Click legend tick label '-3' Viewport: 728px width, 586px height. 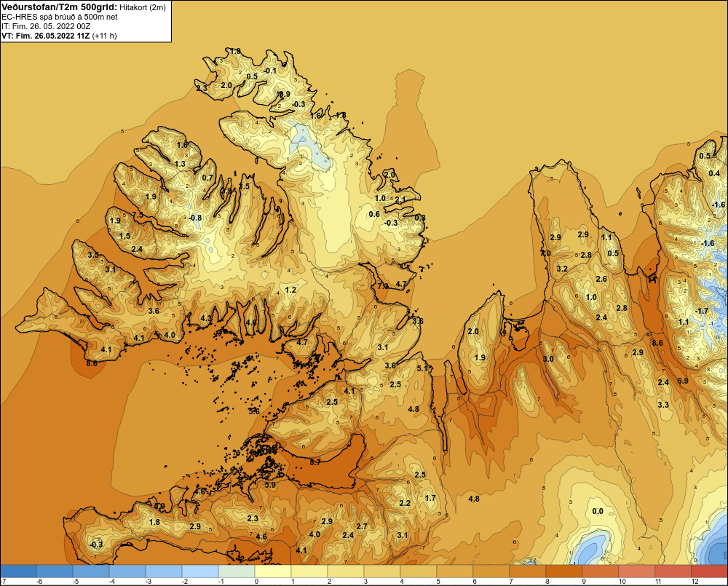(x=148, y=582)
